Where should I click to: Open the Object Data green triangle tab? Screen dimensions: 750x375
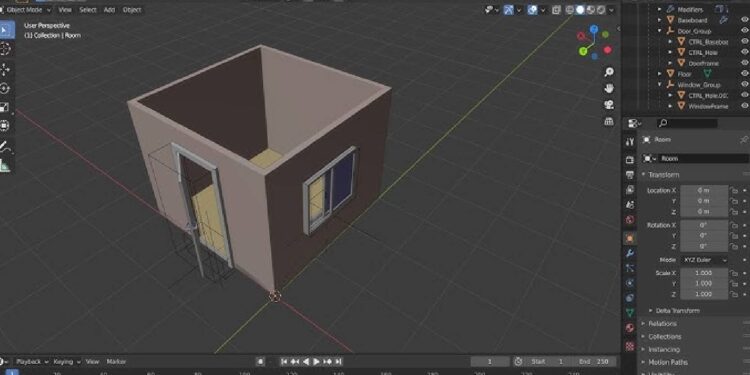(x=630, y=313)
